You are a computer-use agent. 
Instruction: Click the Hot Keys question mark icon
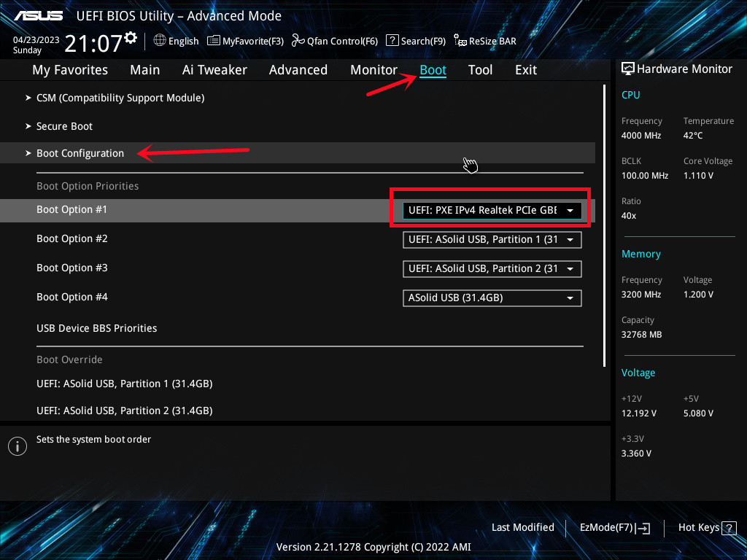click(729, 528)
